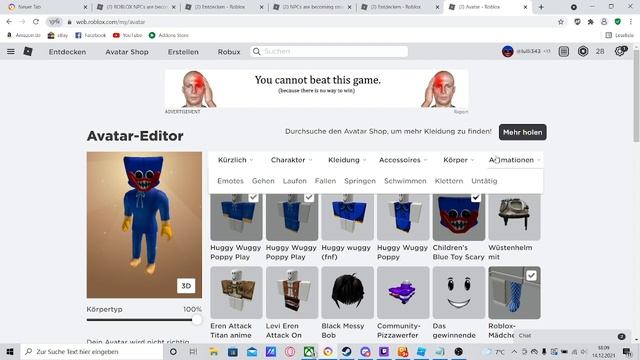Click the page vertical scrollbar
The image size is (640, 360).
636,96
